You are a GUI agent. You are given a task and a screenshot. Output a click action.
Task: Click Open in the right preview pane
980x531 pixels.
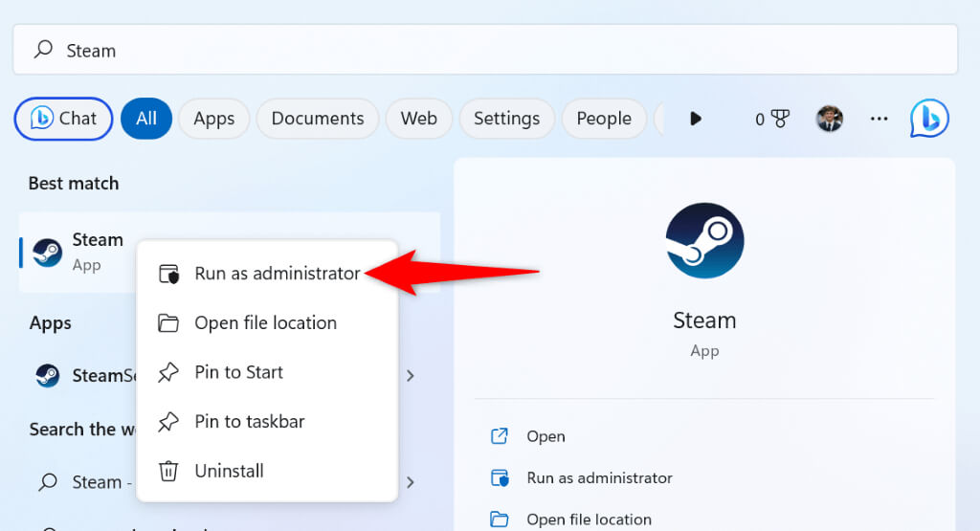click(546, 436)
